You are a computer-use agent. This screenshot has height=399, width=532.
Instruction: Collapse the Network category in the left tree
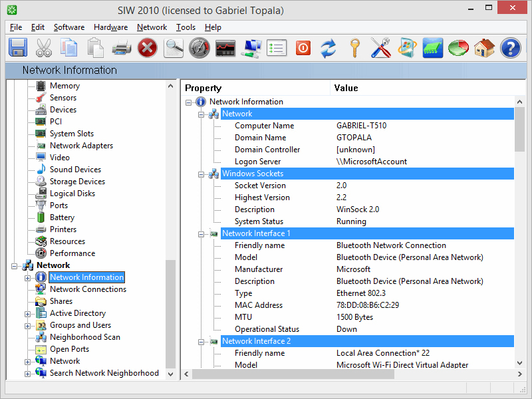tap(14, 266)
